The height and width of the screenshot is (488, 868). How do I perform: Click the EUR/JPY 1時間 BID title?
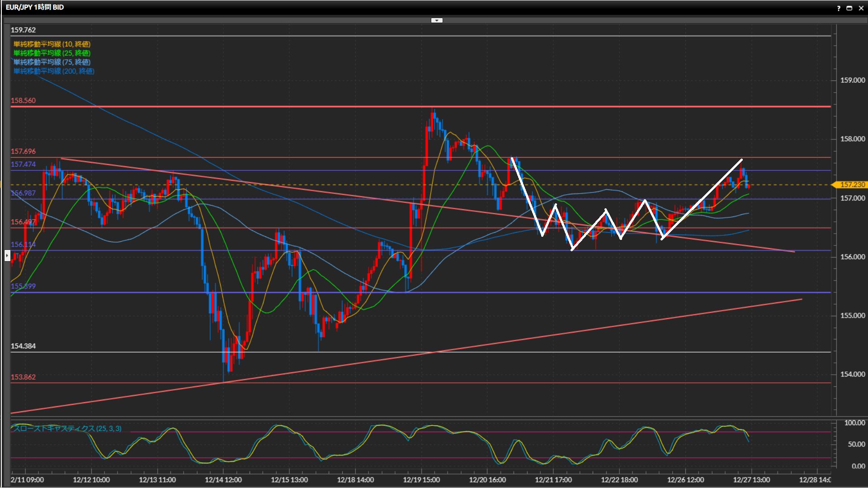coord(35,7)
